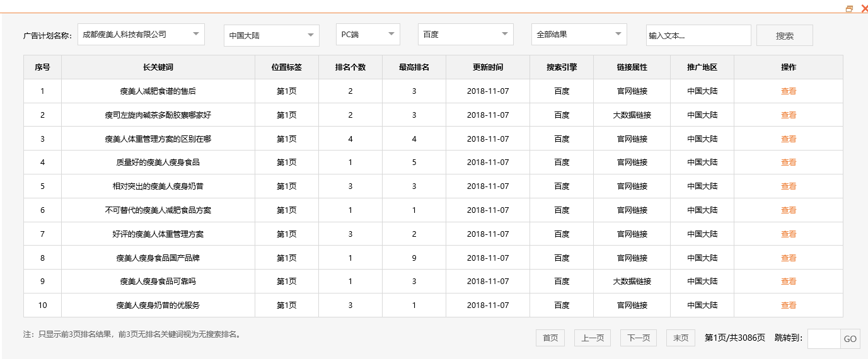868x359 pixels.
Task: Click the 长关键词 column header
Action: coord(158,67)
